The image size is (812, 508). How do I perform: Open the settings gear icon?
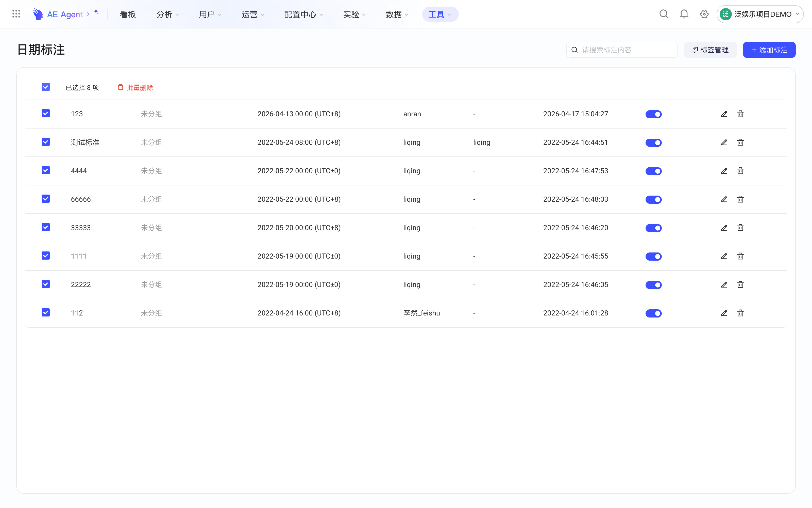(704, 14)
